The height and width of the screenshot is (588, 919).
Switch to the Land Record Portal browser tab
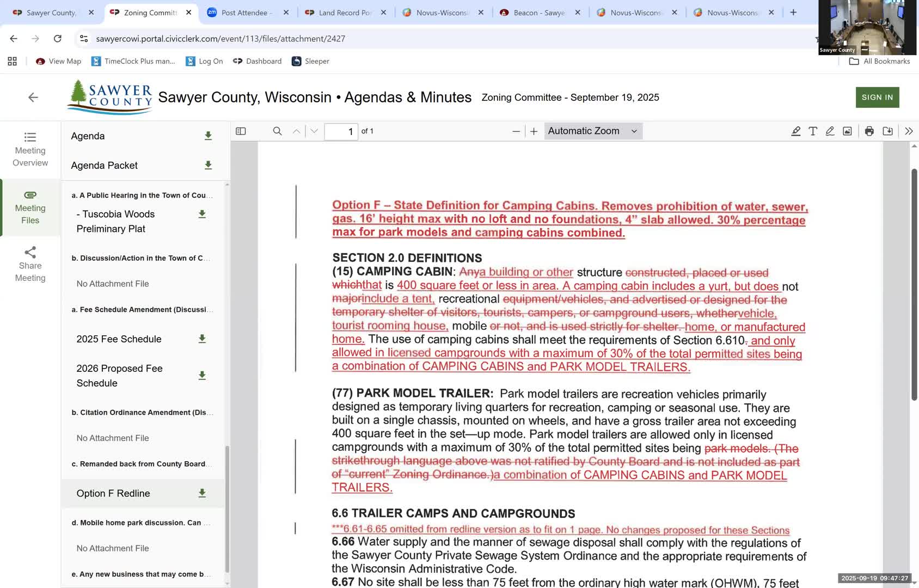coord(345,13)
